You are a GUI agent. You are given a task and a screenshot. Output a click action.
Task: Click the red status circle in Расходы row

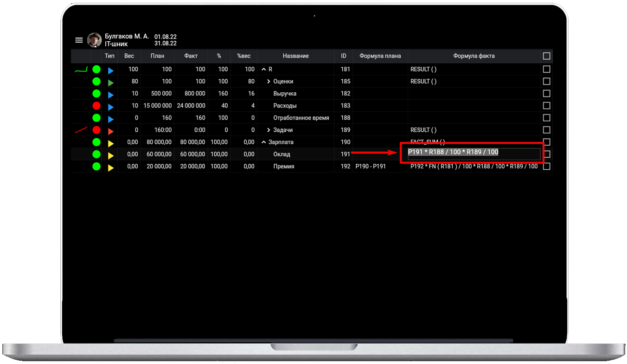[96, 106]
